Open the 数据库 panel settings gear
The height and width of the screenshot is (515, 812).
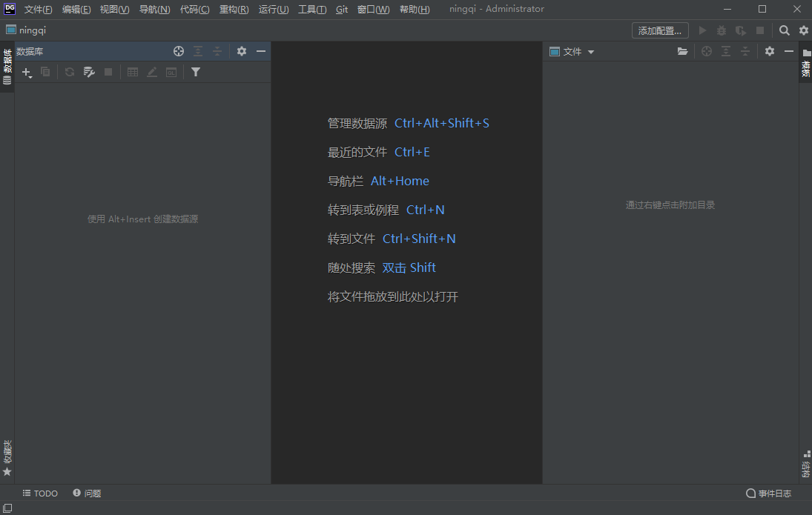coord(242,51)
